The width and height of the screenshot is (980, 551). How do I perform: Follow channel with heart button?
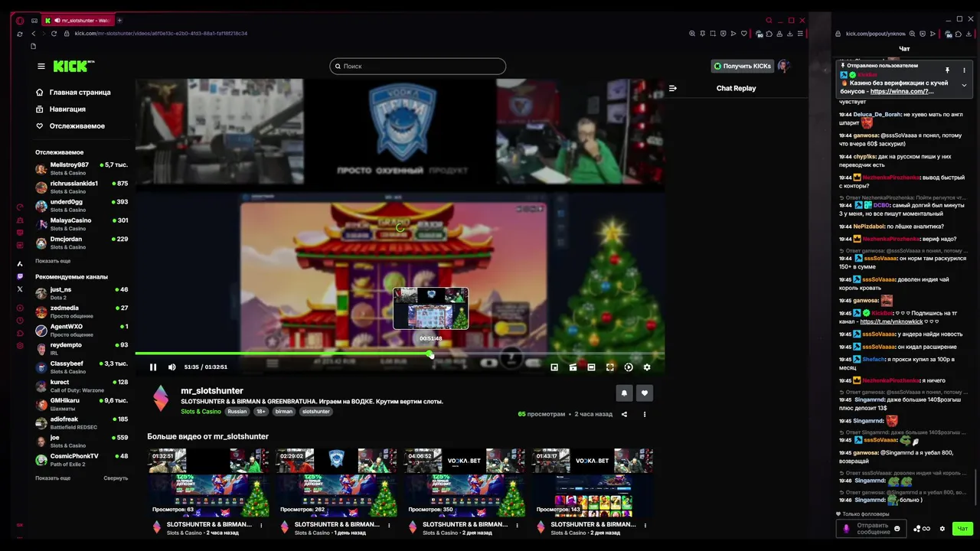645,393
